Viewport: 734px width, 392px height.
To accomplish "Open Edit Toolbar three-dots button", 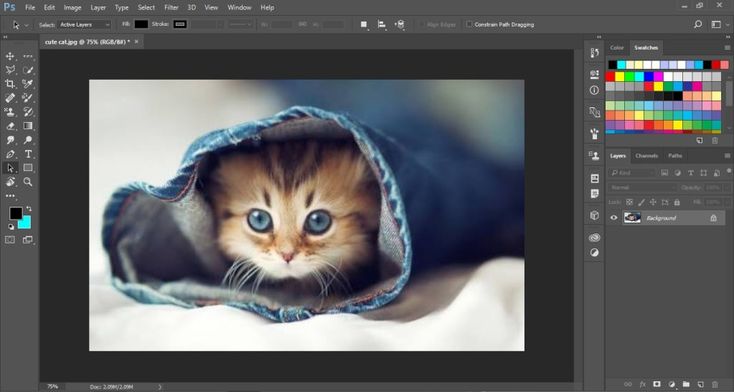I will [10, 196].
